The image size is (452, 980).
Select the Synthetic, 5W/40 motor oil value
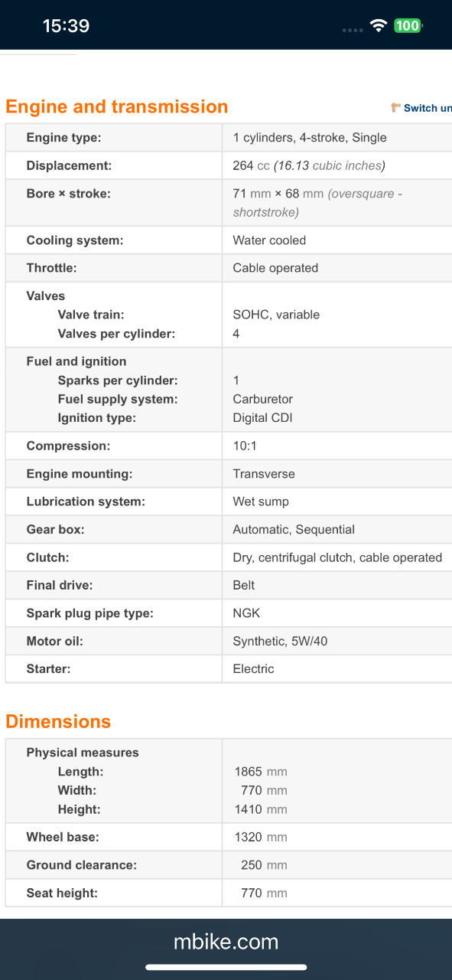tap(280, 641)
